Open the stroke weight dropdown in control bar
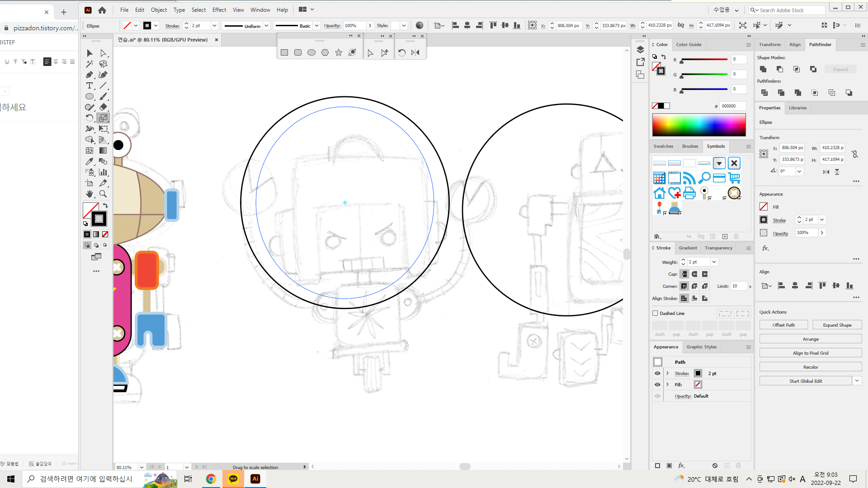The height and width of the screenshot is (488, 868). point(215,26)
